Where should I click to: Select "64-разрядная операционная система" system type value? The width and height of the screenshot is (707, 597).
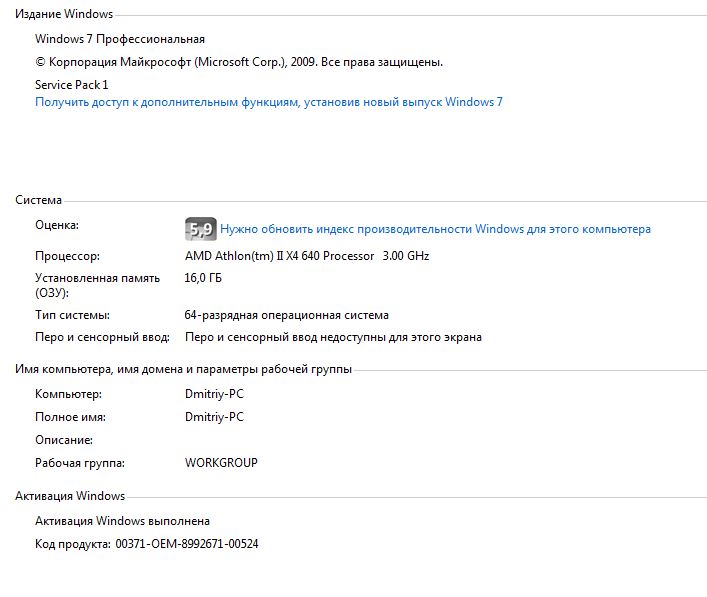click(x=287, y=315)
